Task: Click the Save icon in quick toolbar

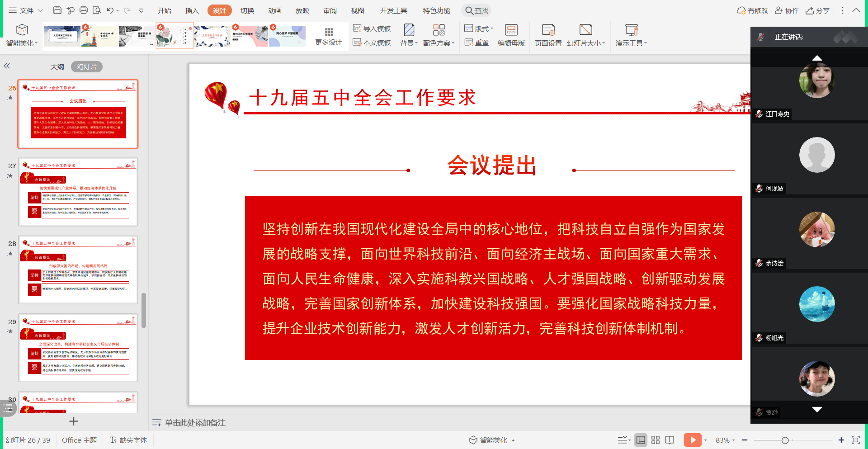Action: tap(57, 10)
